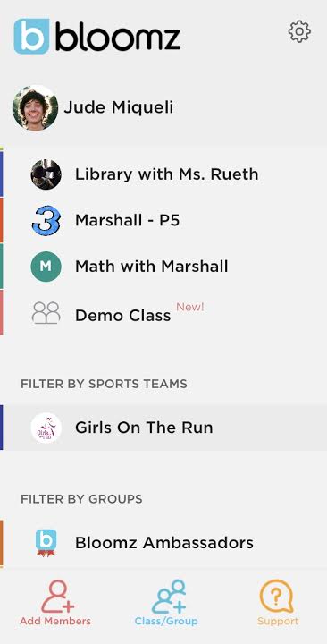Select the Library with Ms. Rueth avatar

point(46,174)
